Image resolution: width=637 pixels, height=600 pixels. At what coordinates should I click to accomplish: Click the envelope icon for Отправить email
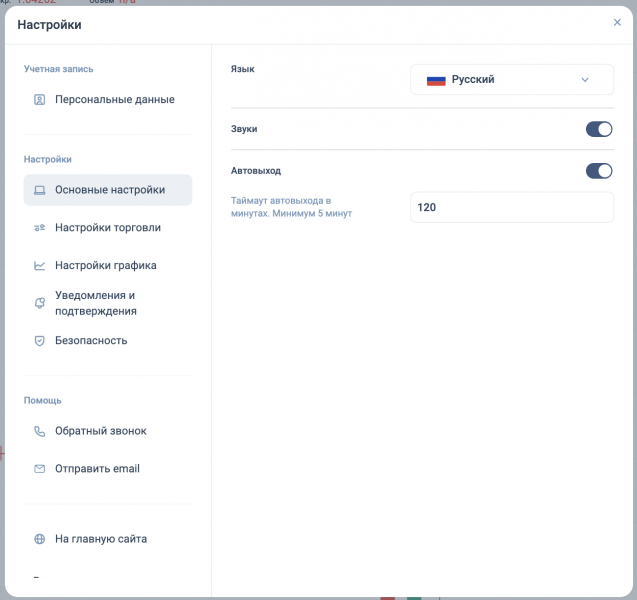point(39,469)
